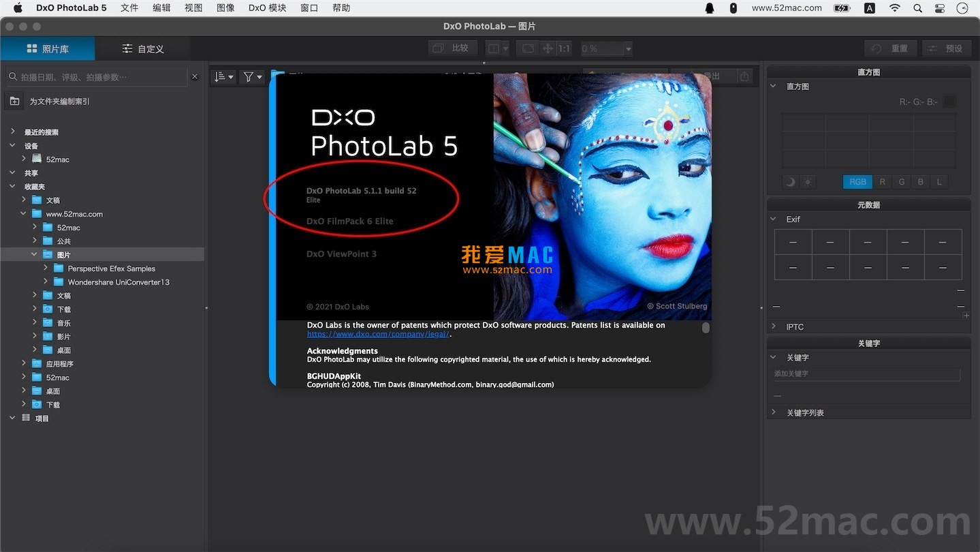
Task: Click the split-view layout icon
Action: point(493,48)
